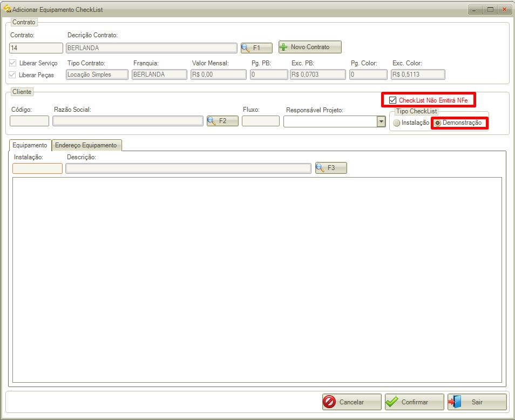
Task: Click the Exc. Color field
Action: (x=418, y=74)
